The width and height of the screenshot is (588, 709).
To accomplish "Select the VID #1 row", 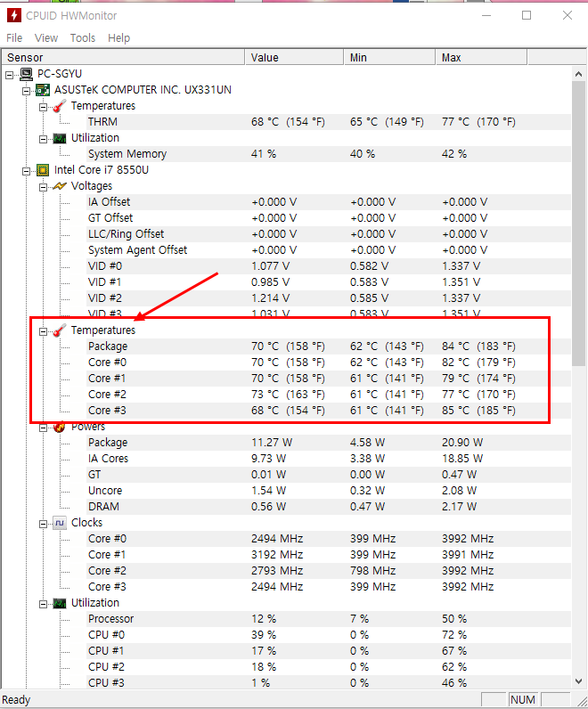I will [329, 282].
